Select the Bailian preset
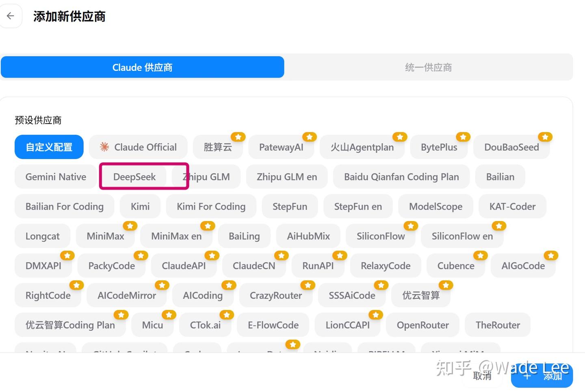Viewport: 585px width, 392px height. tap(500, 177)
